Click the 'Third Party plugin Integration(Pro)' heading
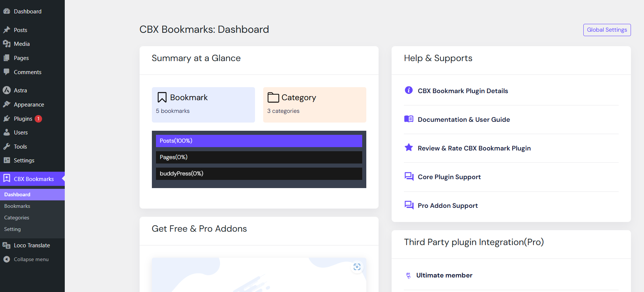644x292 pixels. (474, 242)
